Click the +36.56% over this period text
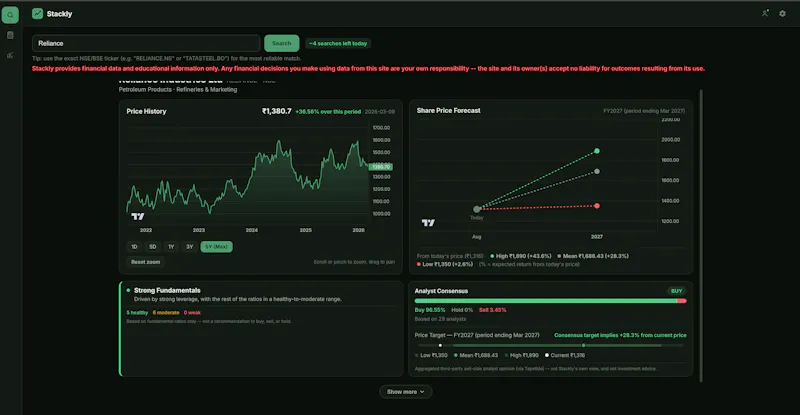 click(x=328, y=112)
